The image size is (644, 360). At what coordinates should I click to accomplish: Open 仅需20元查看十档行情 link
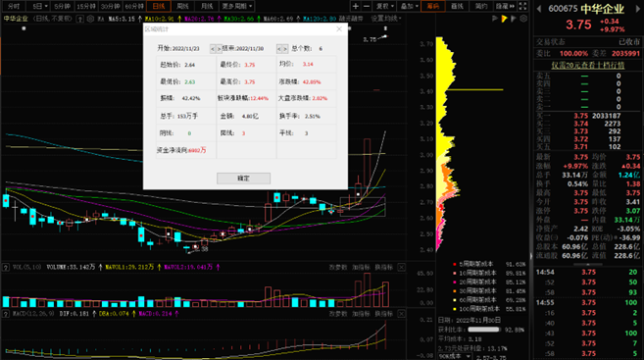[x=588, y=66]
